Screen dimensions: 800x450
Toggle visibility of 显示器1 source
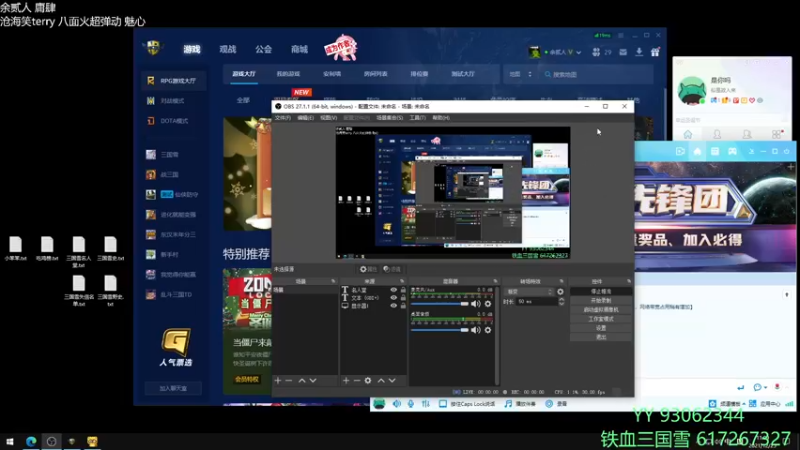pyautogui.click(x=393, y=306)
